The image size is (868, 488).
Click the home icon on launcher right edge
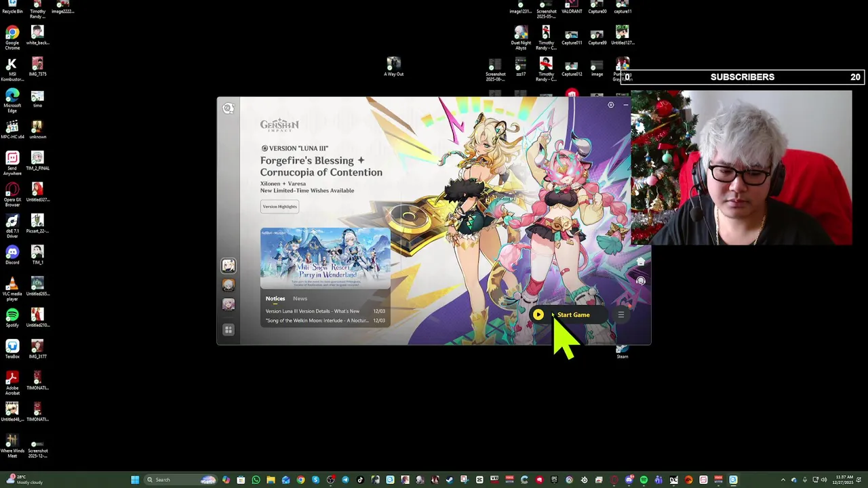641,261
